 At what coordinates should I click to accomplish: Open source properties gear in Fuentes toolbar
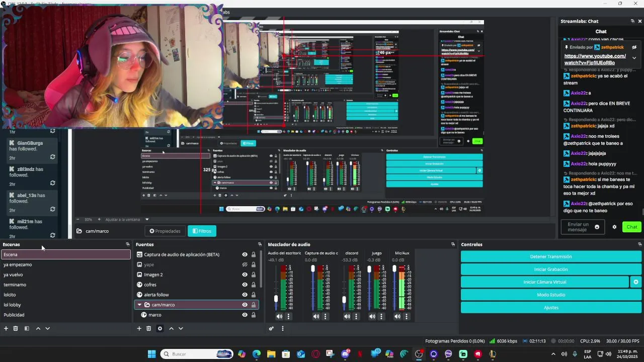160,328
